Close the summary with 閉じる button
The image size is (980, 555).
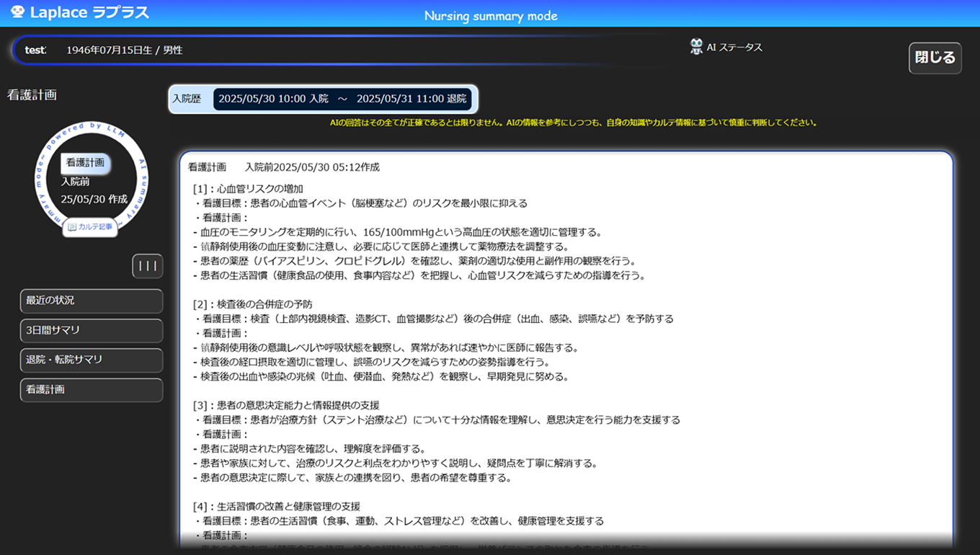(935, 58)
